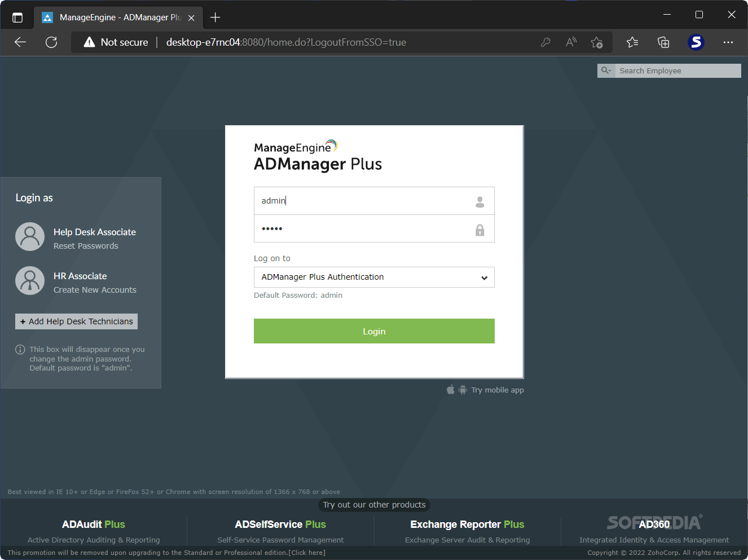Click the ManageEngine ADManager Plus logo
This screenshot has width=748, height=560.
(x=318, y=156)
